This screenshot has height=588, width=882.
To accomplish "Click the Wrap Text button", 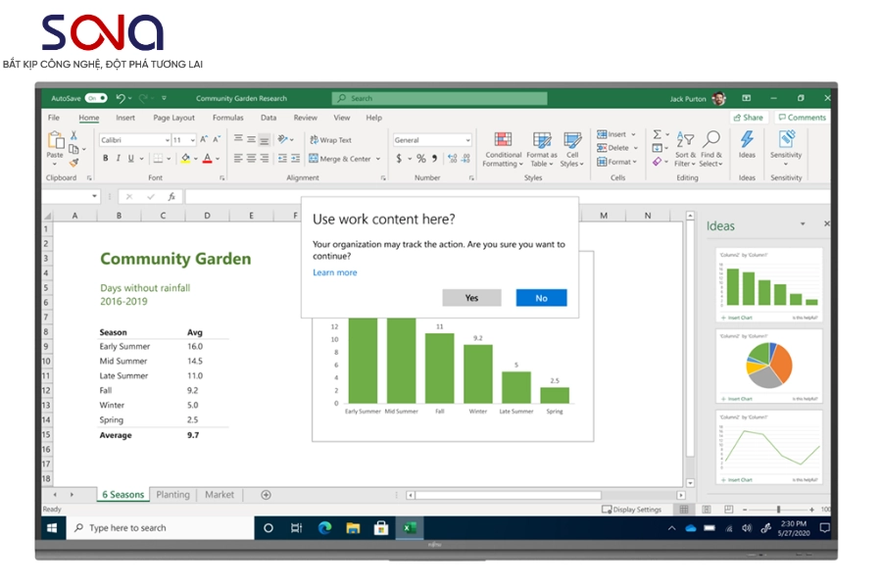I will click(330, 140).
